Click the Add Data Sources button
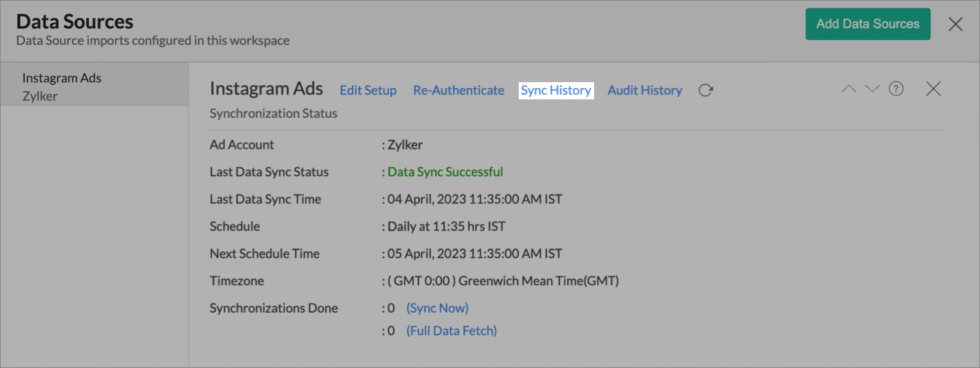 pos(867,24)
